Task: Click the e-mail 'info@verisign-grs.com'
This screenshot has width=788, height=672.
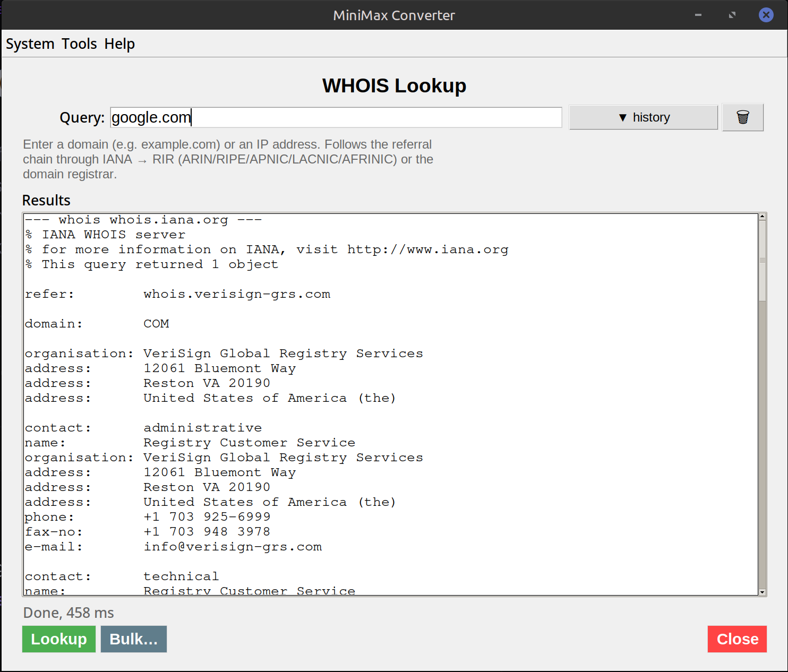Action: pyautogui.click(x=233, y=547)
